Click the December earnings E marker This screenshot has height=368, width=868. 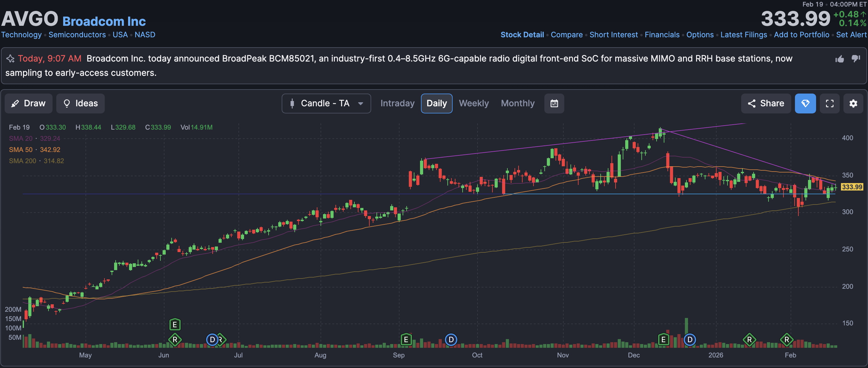[x=663, y=339]
